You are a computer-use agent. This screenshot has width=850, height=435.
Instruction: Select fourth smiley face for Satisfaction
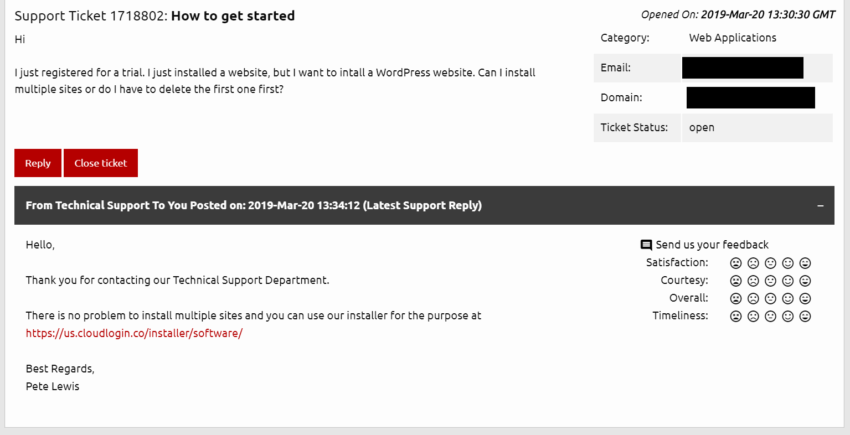point(788,263)
